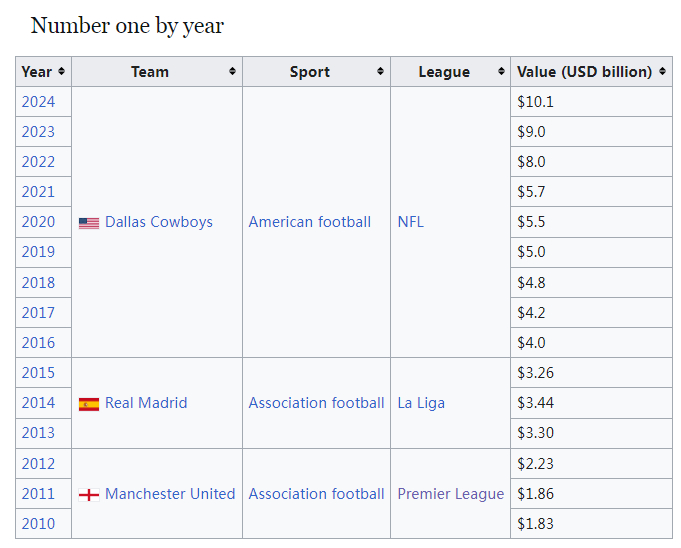Click the NFL league link
This screenshot has height=548, width=681.
coord(410,222)
